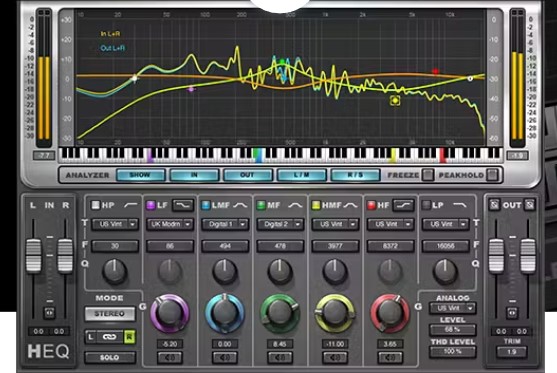The width and height of the screenshot is (557, 373).
Task: Solo the HMF band with its speaker icon
Action: pyautogui.click(x=335, y=358)
